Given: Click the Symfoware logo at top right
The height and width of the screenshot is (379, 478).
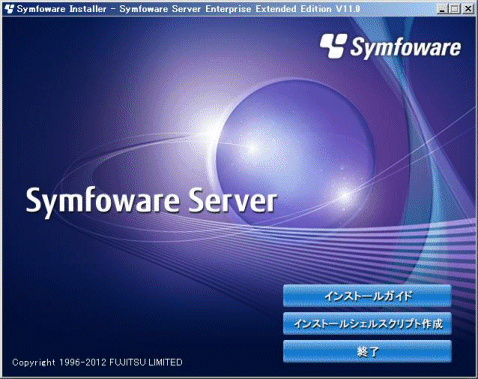Looking at the screenshot, I should pyautogui.click(x=391, y=47).
